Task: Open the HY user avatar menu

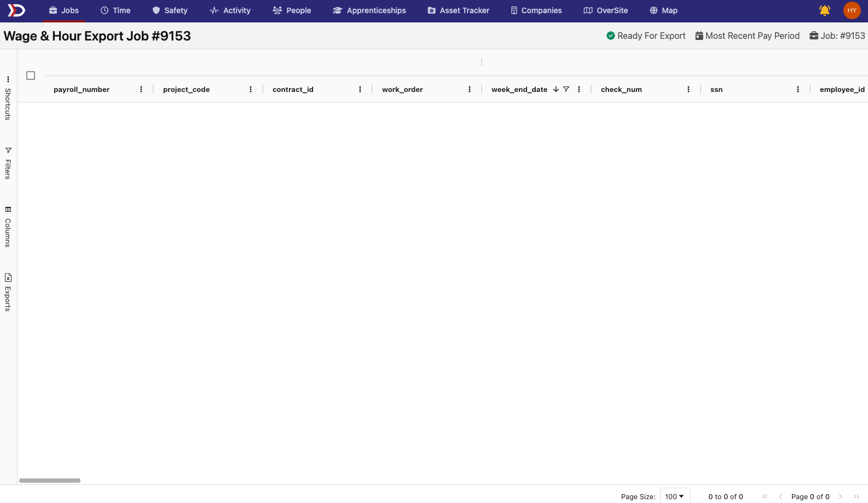Action: point(852,10)
